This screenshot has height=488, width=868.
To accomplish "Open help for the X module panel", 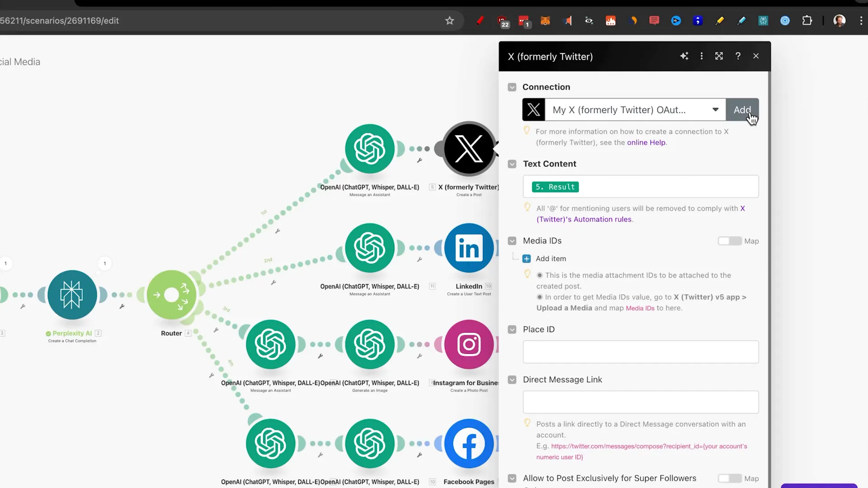I will tap(738, 56).
